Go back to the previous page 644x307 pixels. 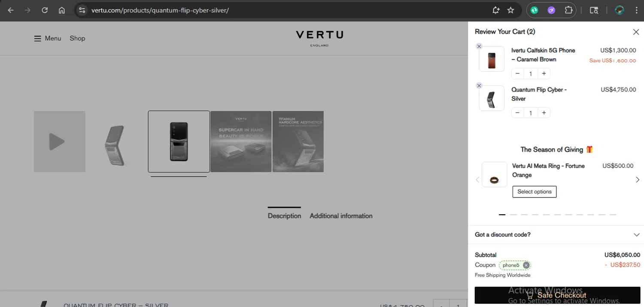pyautogui.click(x=11, y=10)
